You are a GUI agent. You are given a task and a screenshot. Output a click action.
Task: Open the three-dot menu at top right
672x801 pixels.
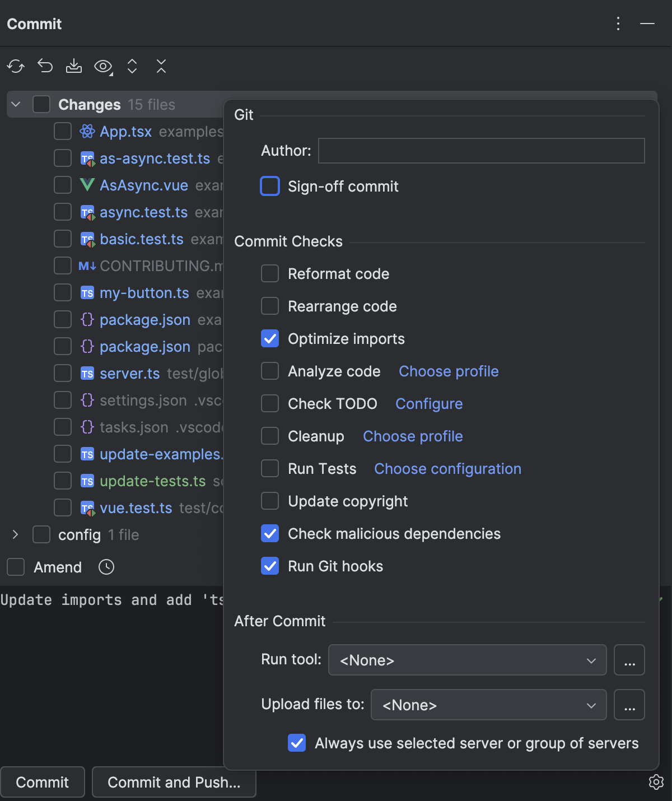click(x=618, y=24)
